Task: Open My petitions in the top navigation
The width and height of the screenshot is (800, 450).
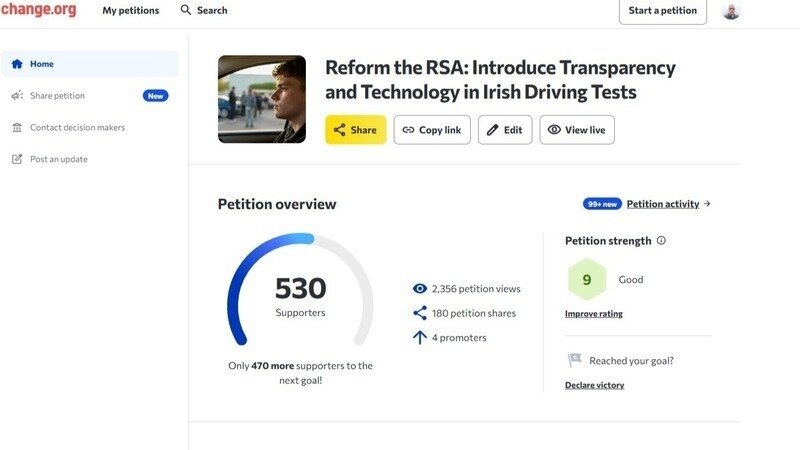Action: [x=131, y=10]
